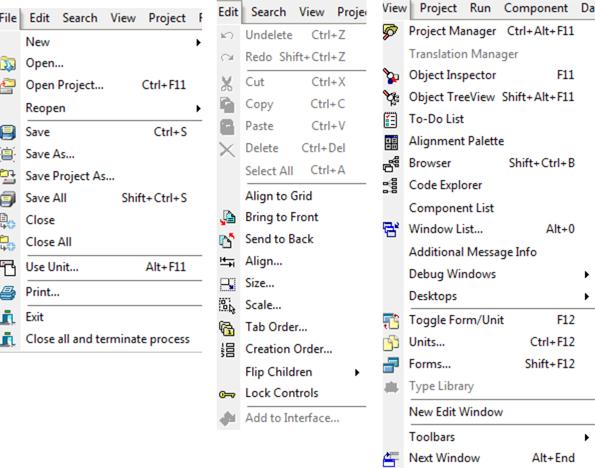This screenshot has height=468, width=595.
Task: Click the Toggle Form/Unit icon
Action: (x=391, y=321)
